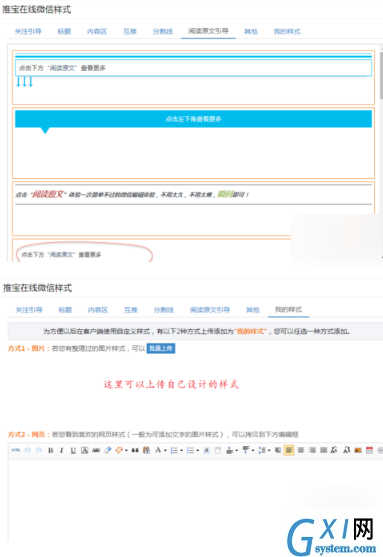This screenshot has height=557, width=383.
Task: Apply font border with boxed A icon
Action: tap(84, 450)
